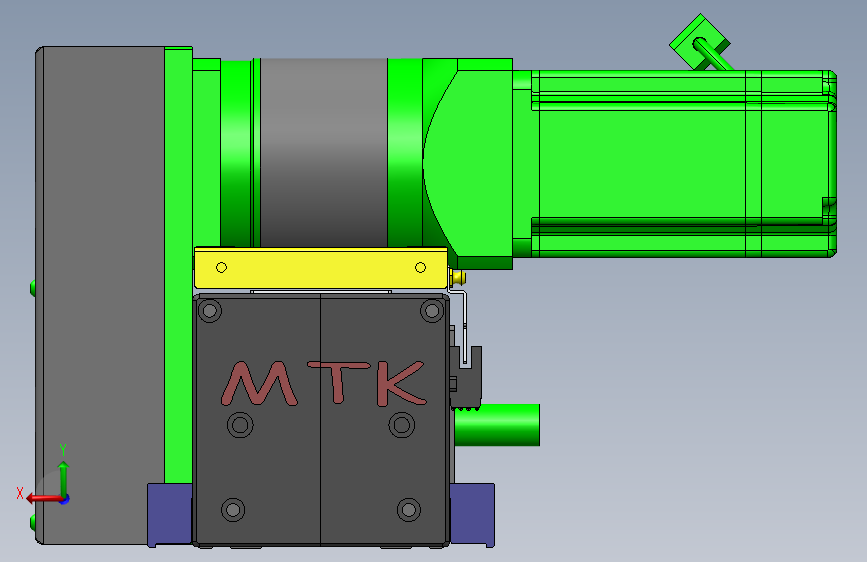Select the right purple foot block
The width and height of the screenshot is (867, 562).
coord(472,515)
